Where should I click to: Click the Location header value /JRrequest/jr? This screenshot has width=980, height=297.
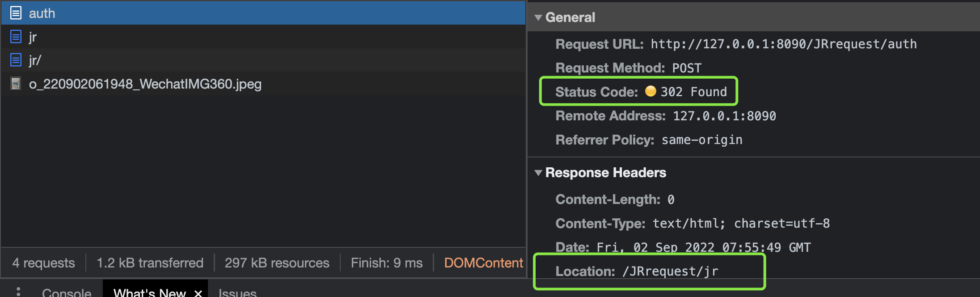tap(670, 271)
